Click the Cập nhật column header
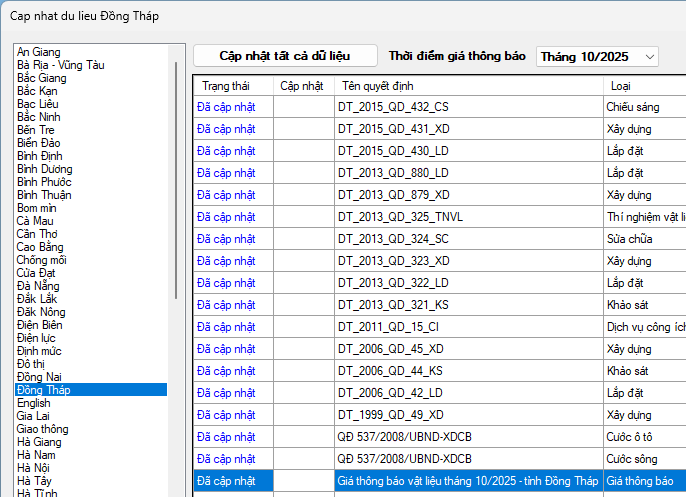Viewport: 686px width, 497px height. tap(302, 86)
